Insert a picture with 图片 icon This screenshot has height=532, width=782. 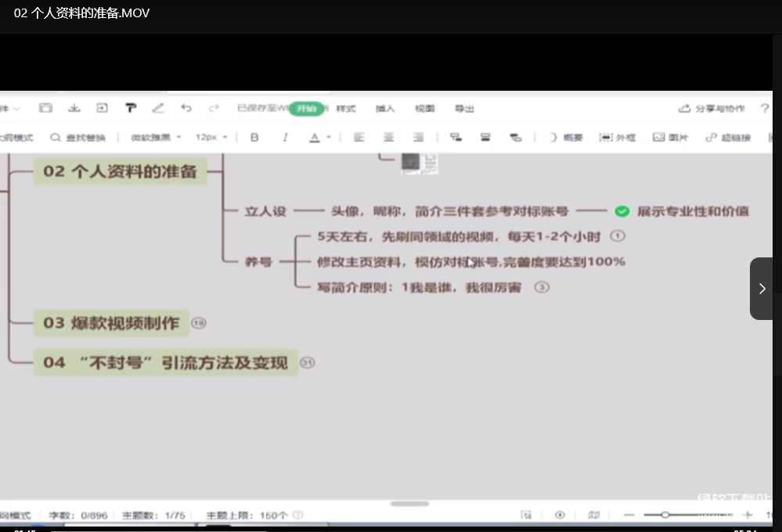tap(670, 137)
